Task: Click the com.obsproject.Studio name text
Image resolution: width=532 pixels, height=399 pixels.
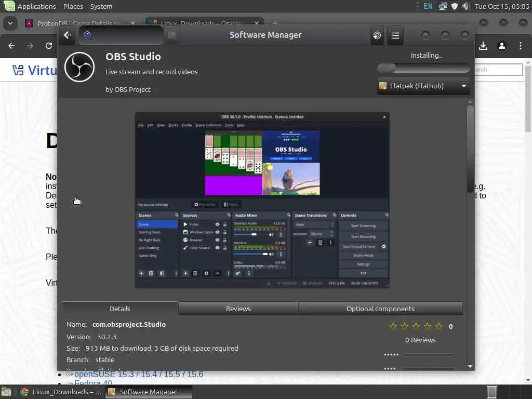Action: tap(129, 324)
